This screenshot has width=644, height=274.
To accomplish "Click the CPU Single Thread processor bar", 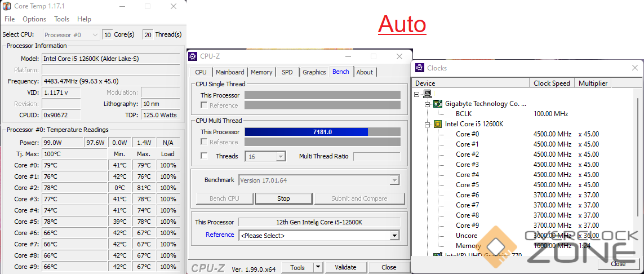I will tap(322, 95).
